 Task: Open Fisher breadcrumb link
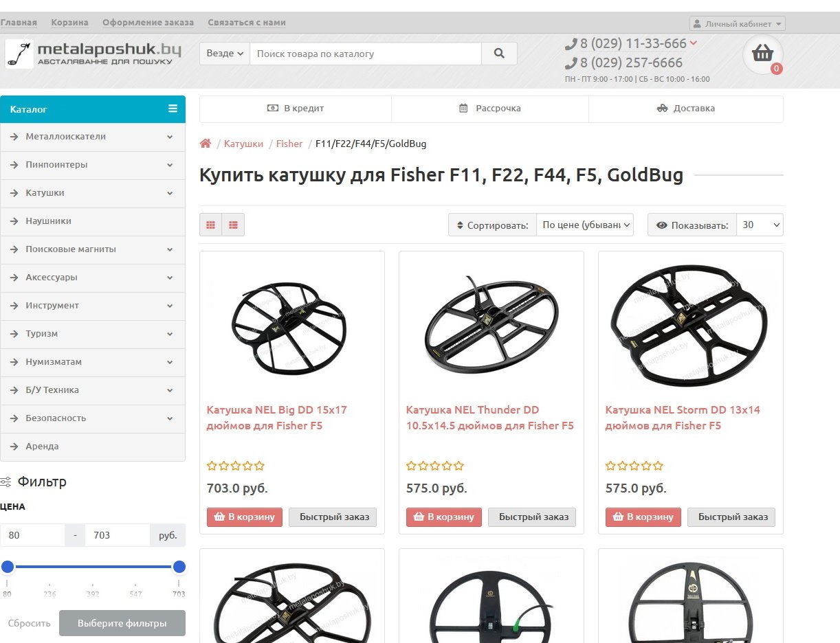[289, 144]
